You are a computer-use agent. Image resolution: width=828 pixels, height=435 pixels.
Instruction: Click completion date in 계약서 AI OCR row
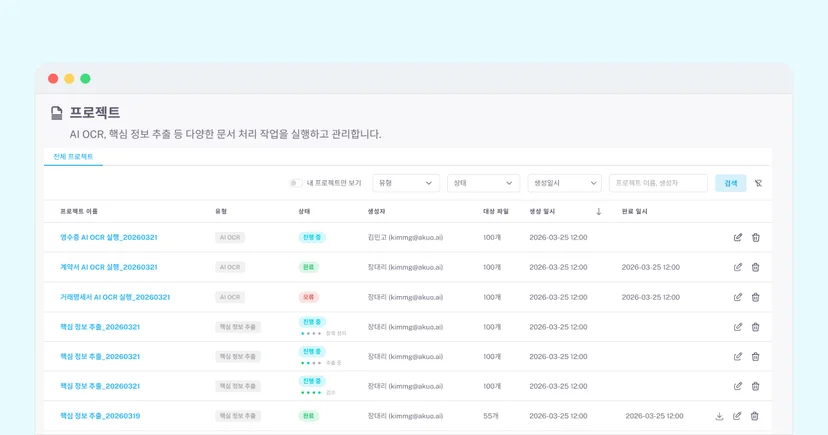651,267
